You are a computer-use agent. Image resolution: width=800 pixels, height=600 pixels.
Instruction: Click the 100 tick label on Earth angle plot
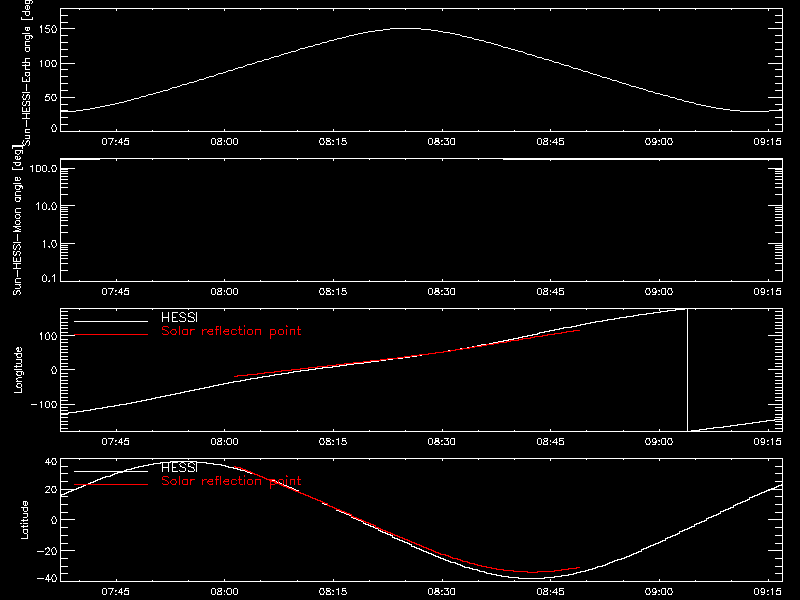pyautogui.click(x=47, y=64)
